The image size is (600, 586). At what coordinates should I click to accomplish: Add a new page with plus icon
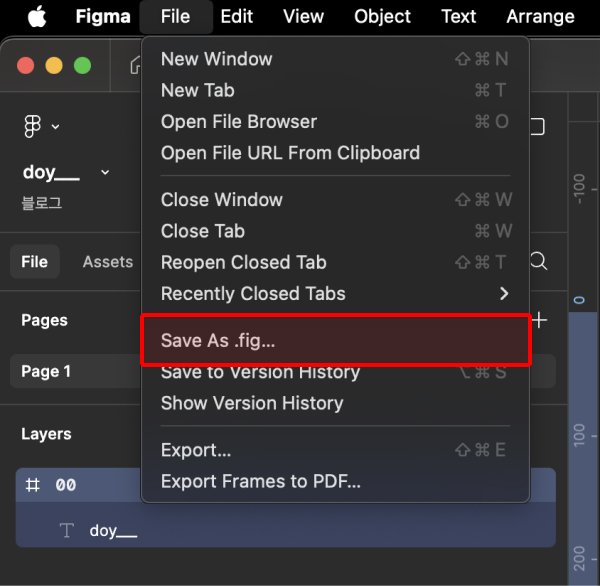tap(540, 320)
